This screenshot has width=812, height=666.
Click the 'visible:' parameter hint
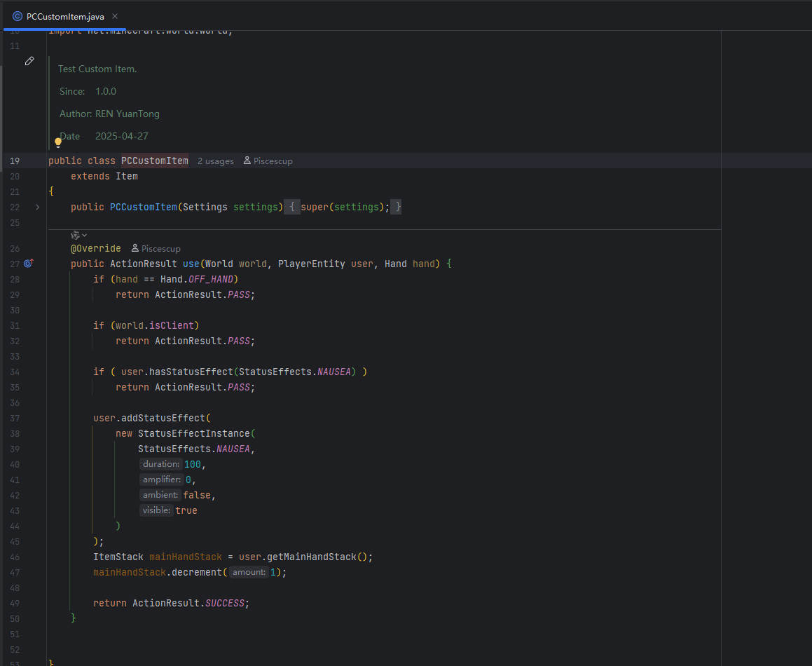point(156,510)
